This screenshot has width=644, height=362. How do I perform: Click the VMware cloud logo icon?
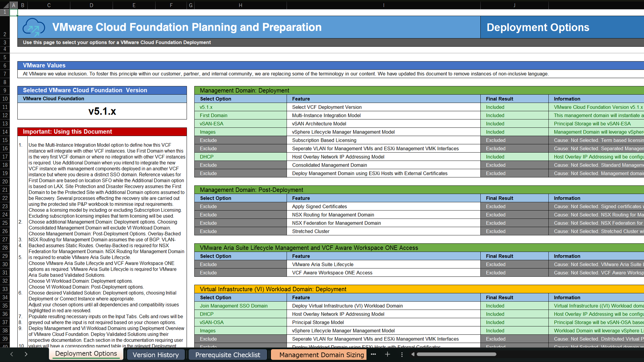pyautogui.click(x=34, y=27)
